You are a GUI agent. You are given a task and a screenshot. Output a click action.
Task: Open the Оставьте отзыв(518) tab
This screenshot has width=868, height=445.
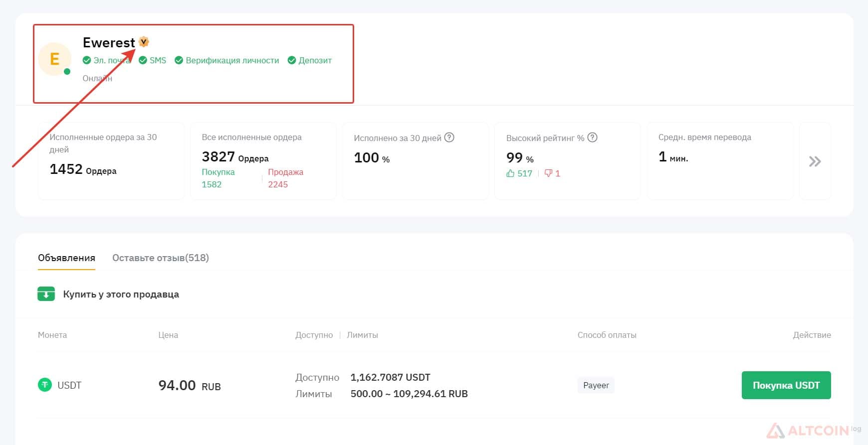(161, 258)
